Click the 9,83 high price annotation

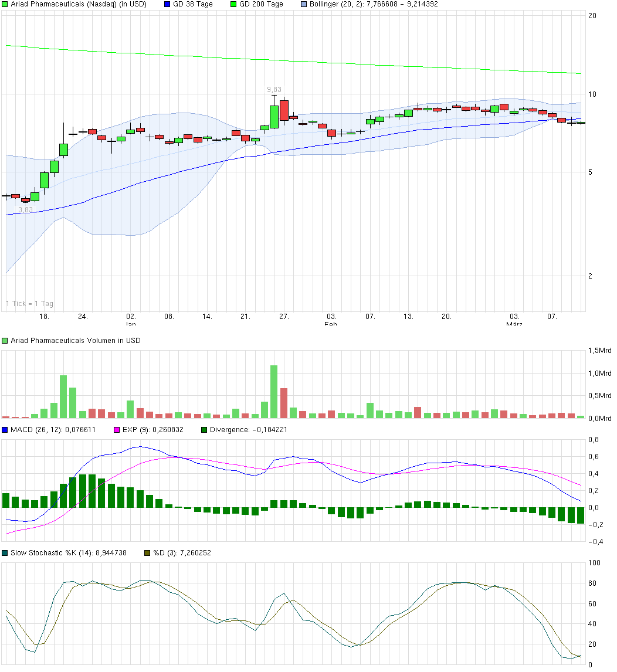pos(273,88)
